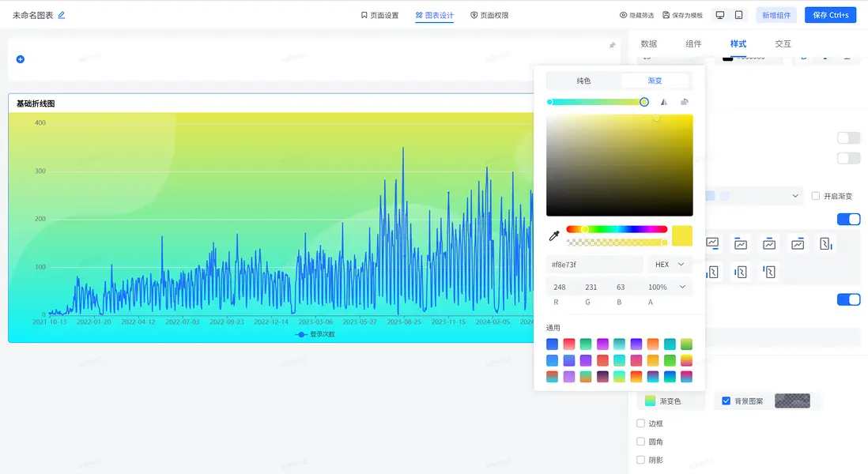Image resolution: width=868 pixels, height=474 pixels.
Task: Click the 新增组件 button
Action: 776,15
